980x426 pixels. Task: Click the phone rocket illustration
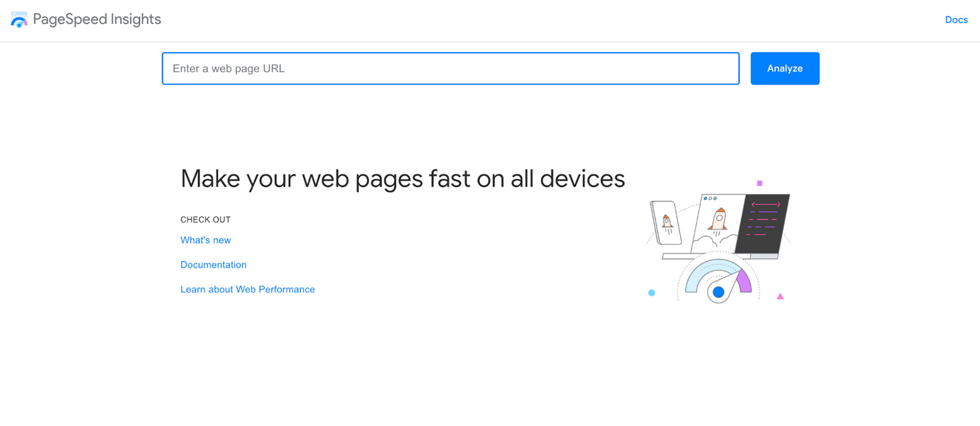point(666,223)
